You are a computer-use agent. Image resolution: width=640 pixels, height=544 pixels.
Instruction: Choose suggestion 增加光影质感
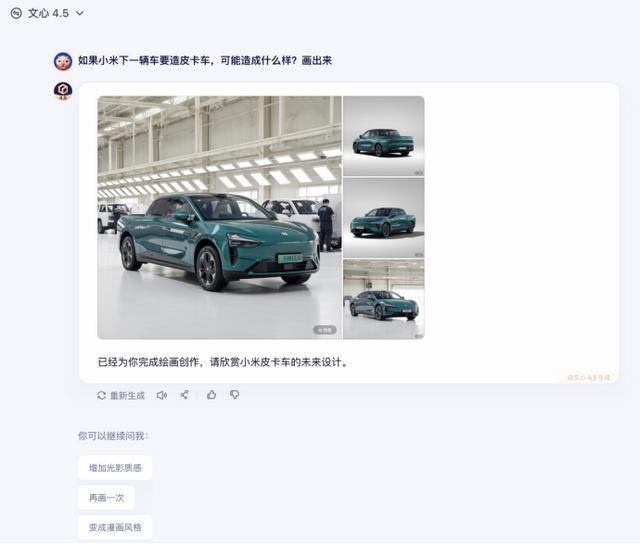click(x=115, y=468)
